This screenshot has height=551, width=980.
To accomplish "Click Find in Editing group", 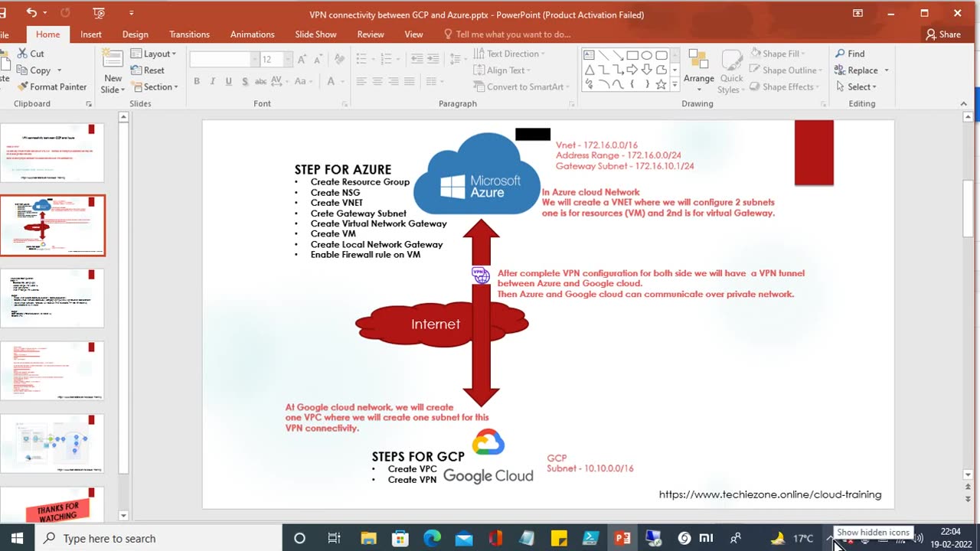I will [x=850, y=54].
